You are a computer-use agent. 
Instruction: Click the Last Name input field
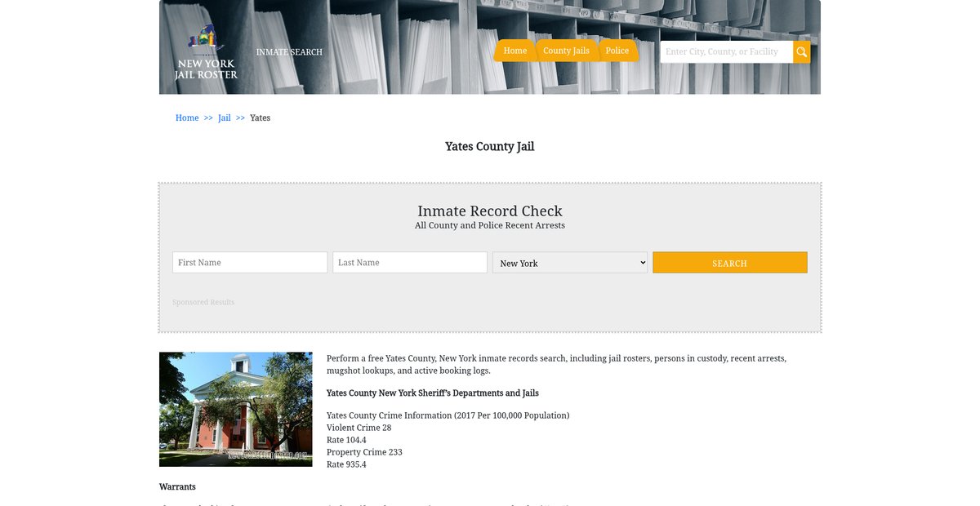[410, 263]
